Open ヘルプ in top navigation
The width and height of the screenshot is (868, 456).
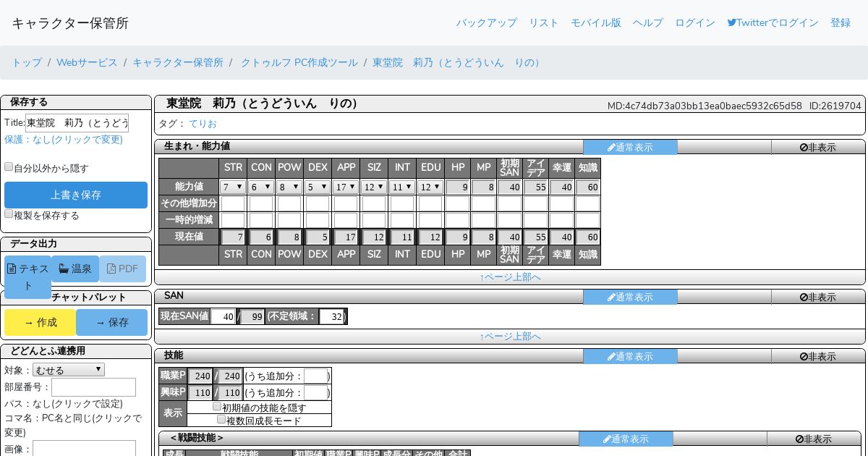point(647,22)
